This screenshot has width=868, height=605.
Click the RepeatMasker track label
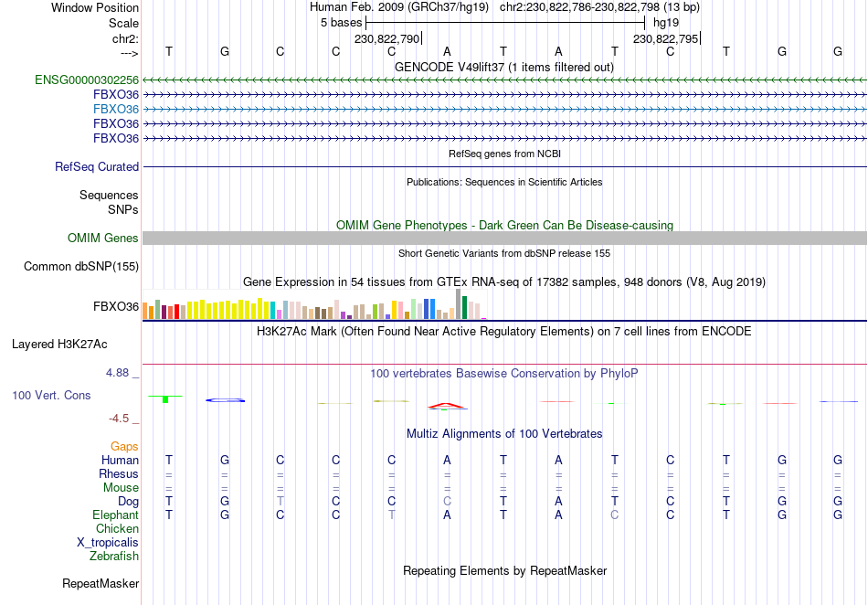coord(101,583)
